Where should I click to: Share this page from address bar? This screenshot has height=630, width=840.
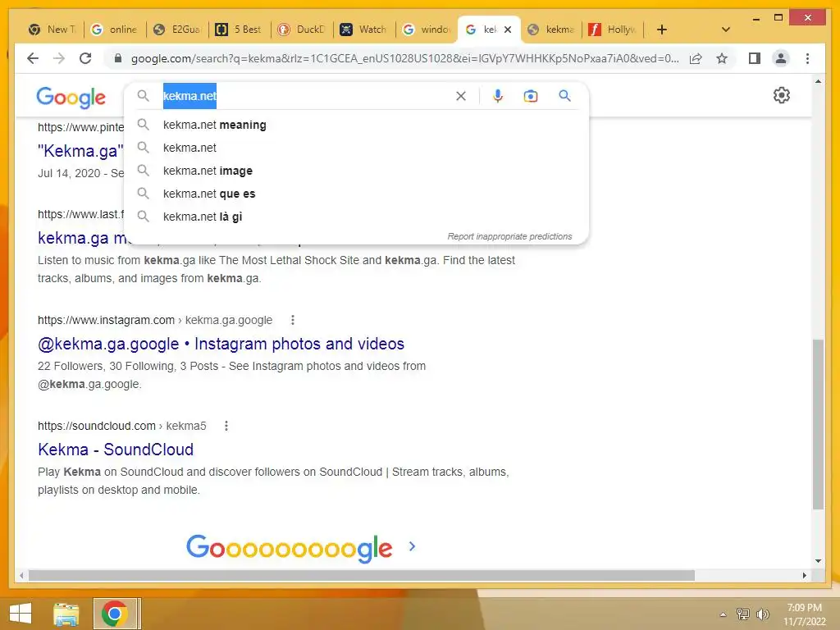pyautogui.click(x=696, y=58)
